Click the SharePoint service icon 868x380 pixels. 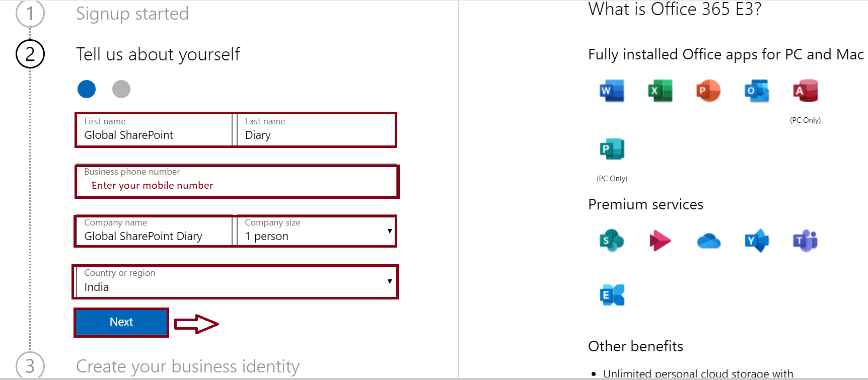coord(612,241)
